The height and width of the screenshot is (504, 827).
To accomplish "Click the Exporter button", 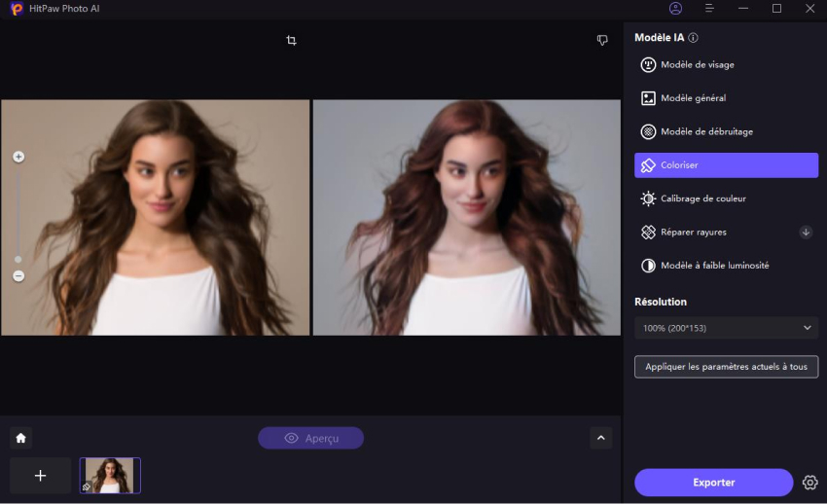I will [x=713, y=483].
